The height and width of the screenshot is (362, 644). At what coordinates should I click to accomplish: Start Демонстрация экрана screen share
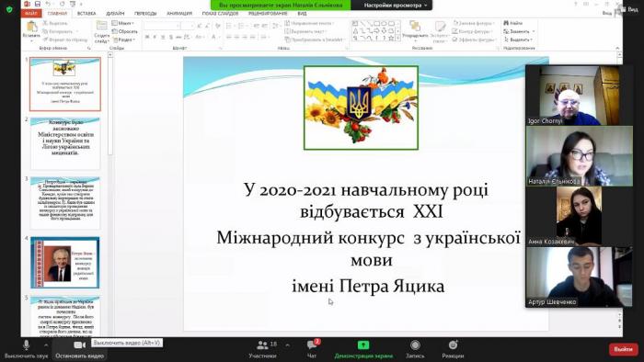(x=363, y=349)
